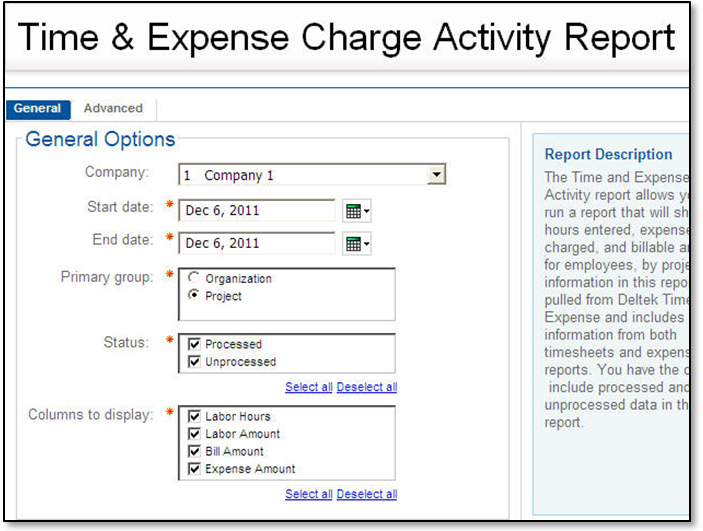This screenshot has width=703, height=531.
Task: Uncheck the Unprocessed status checkbox
Action: point(195,362)
